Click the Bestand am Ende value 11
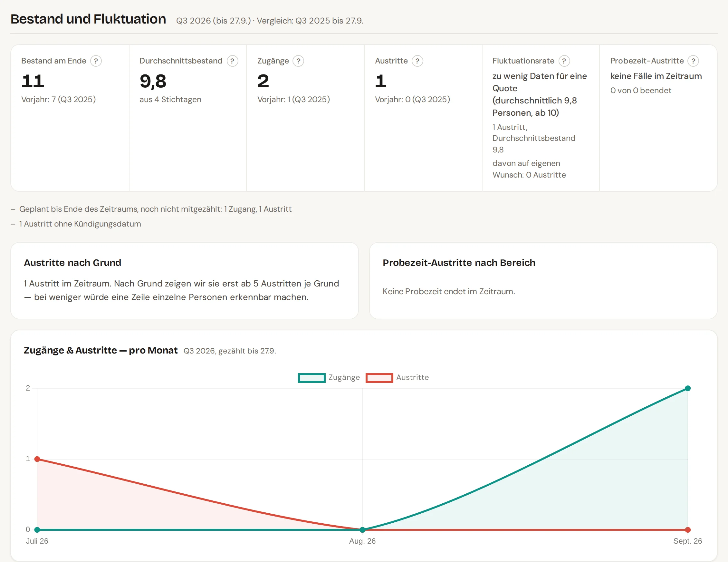The image size is (728, 562). 33,81
